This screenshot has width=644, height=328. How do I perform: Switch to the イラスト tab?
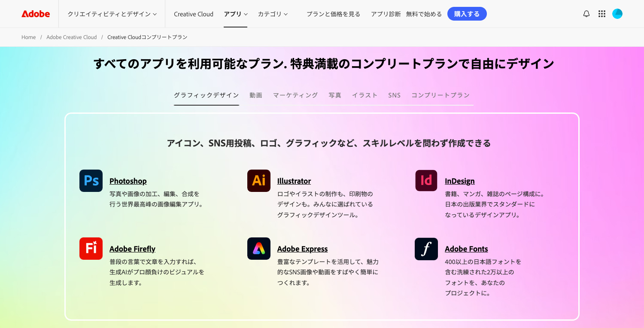(365, 95)
